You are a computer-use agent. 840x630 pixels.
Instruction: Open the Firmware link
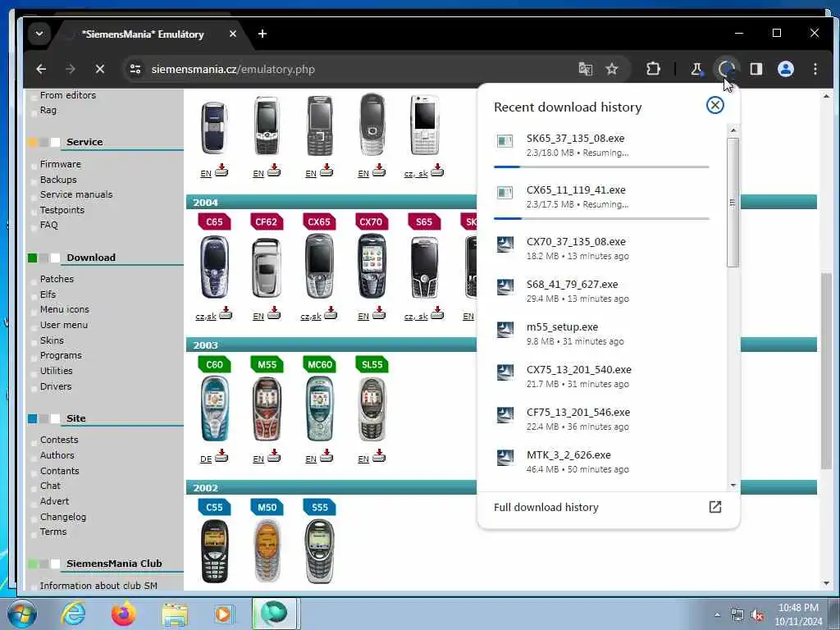click(x=61, y=164)
